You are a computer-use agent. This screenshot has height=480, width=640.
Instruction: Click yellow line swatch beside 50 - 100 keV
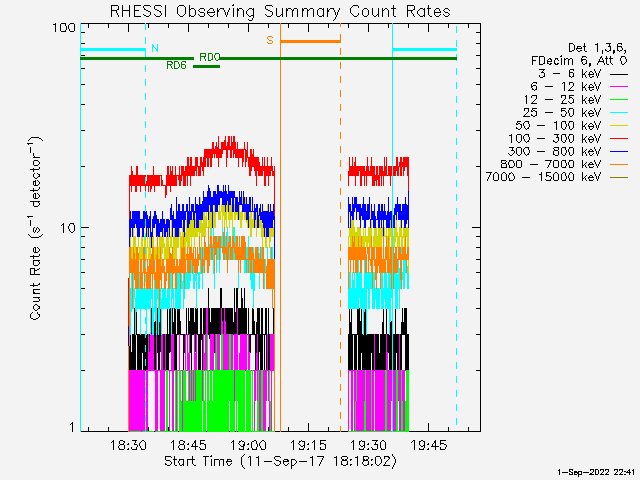click(x=619, y=126)
